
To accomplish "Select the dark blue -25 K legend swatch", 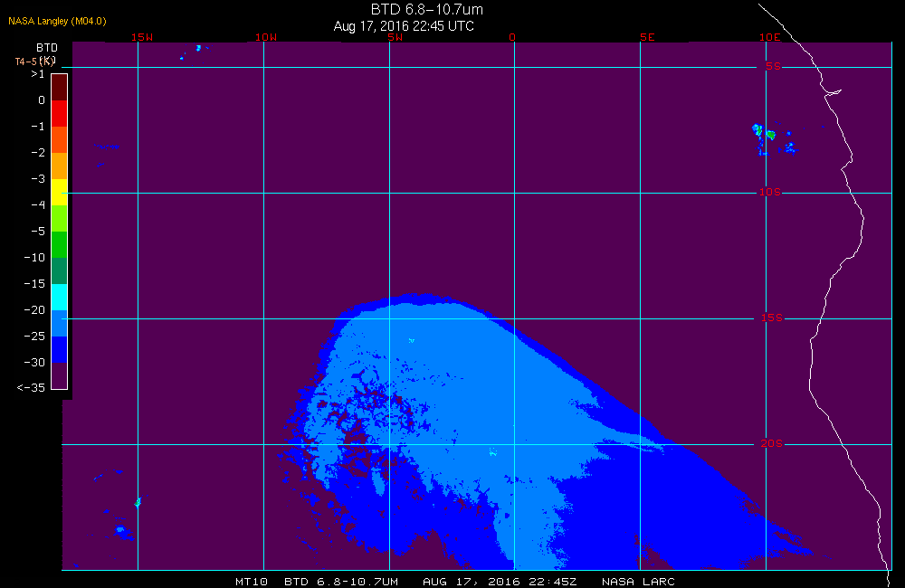I will pyautogui.click(x=60, y=349).
